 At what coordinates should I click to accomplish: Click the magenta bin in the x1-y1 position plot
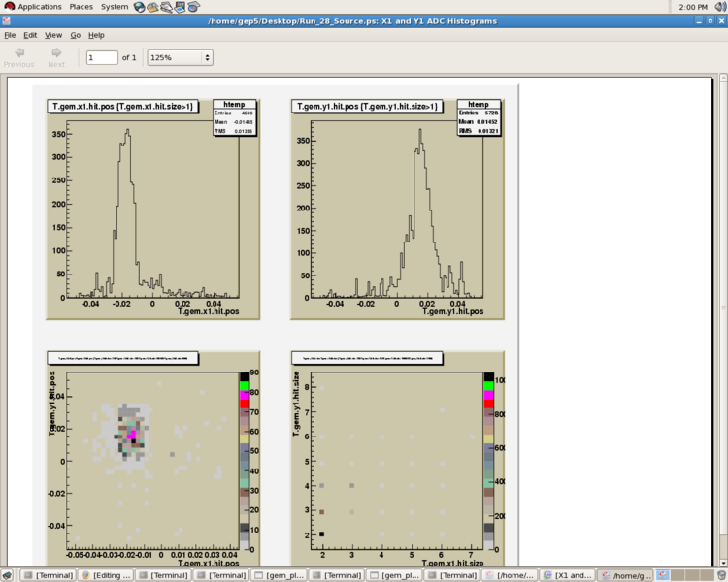pos(132,435)
